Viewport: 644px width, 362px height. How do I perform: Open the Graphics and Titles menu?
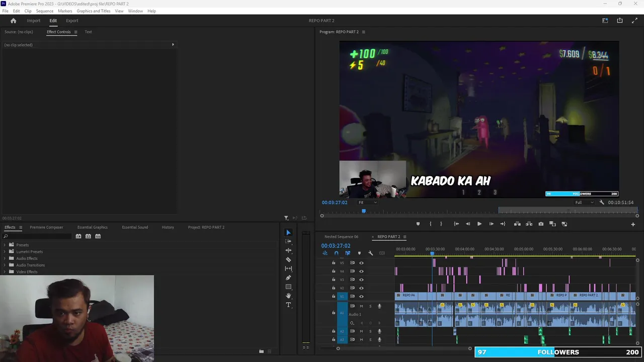(x=94, y=11)
